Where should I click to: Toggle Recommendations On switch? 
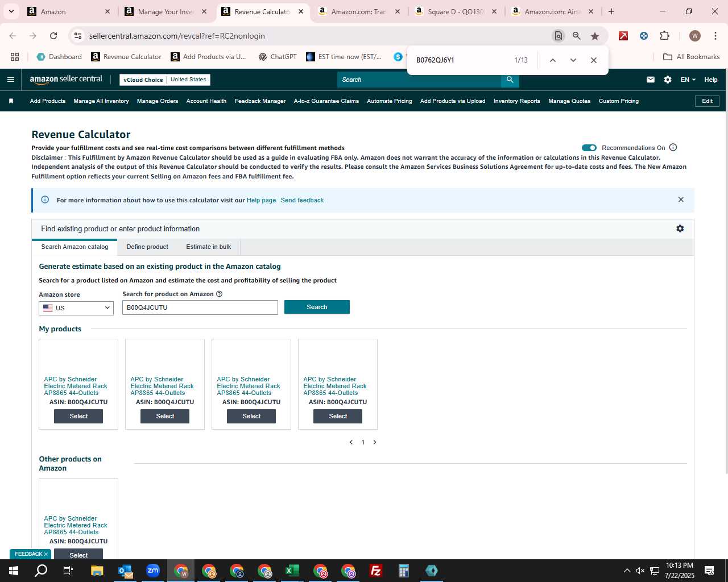click(589, 148)
